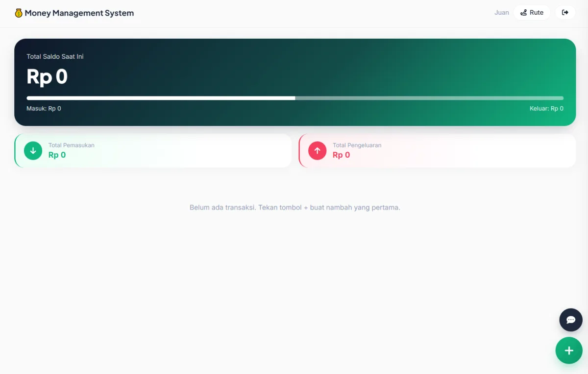Image resolution: width=588 pixels, height=374 pixels.
Task: Click the Money Management System title
Action: pos(79,13)
